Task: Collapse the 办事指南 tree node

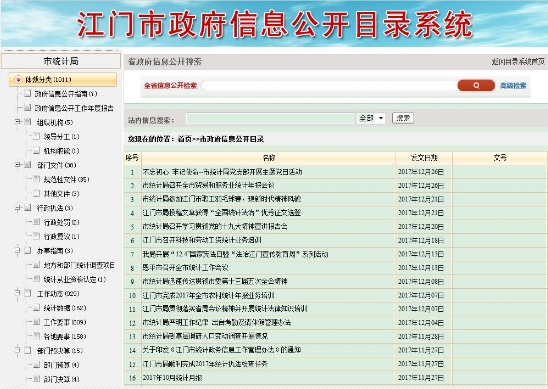Action: click(17, 250)
